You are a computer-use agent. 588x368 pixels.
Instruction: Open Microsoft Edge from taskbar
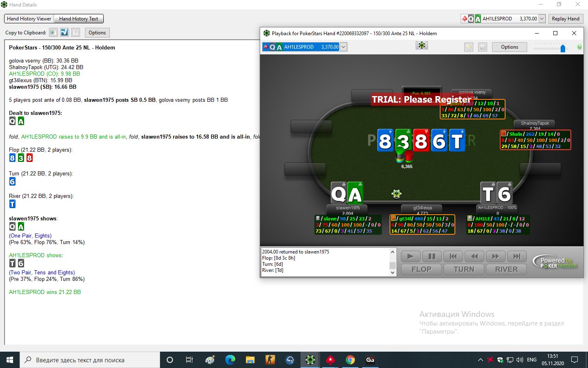click(230, 360)
